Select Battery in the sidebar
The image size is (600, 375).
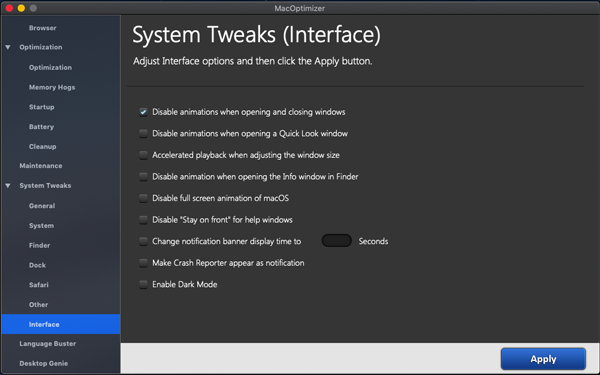point(41,127)
